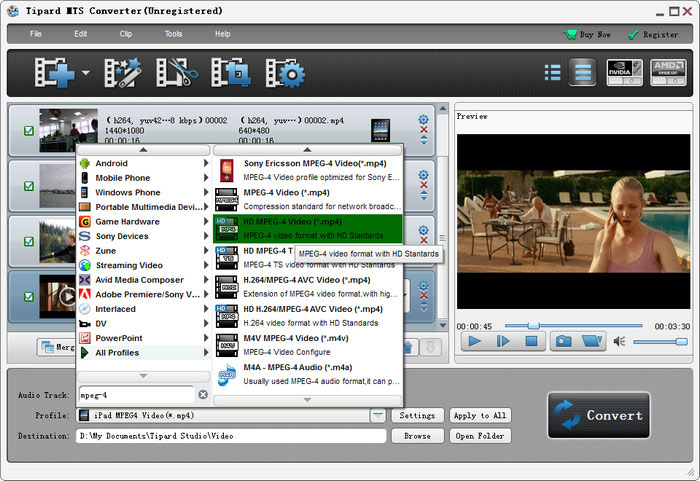700x481 pixels.
Task: Click iPad device icon in first row
Action: click(380, 130)
